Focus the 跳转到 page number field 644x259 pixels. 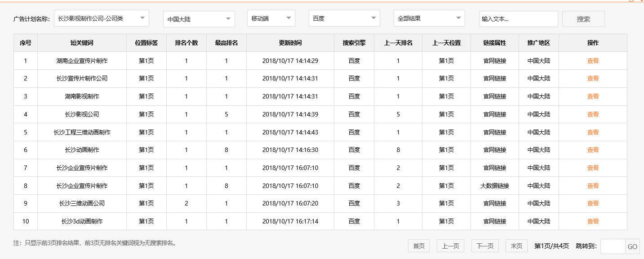(x=613, y=246)
